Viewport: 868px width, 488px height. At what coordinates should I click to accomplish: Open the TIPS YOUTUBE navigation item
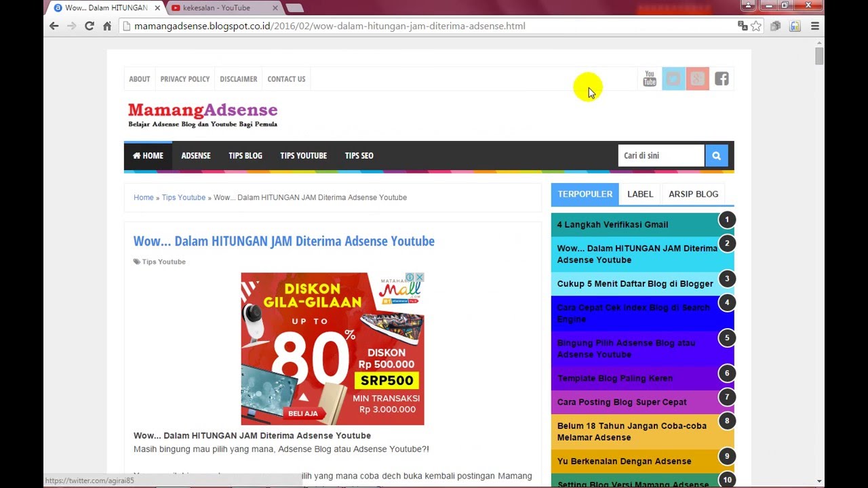pyautogui.click(x=304, y=155)
